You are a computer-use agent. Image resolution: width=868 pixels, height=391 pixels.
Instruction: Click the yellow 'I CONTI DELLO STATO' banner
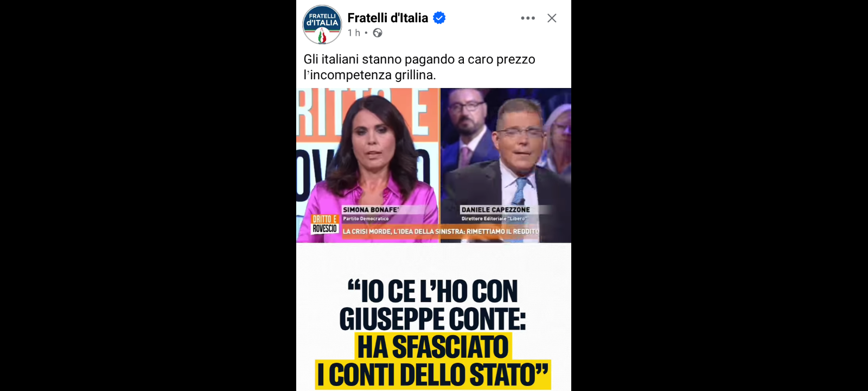coord(433,375)
